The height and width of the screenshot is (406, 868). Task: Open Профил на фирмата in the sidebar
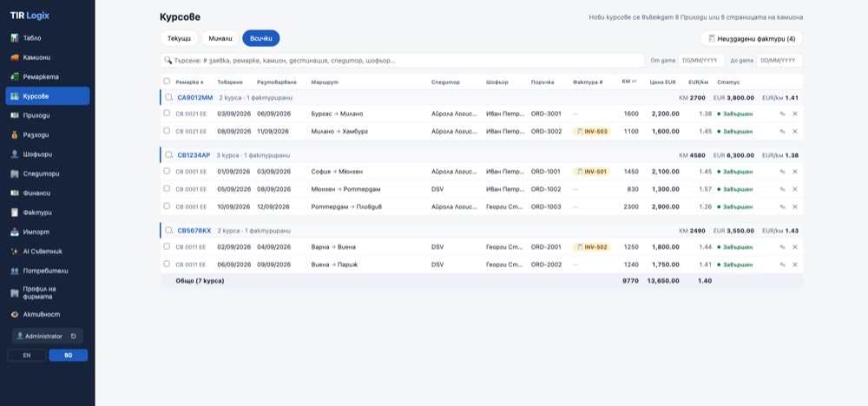pyautogui.click(x=48, y=292)
